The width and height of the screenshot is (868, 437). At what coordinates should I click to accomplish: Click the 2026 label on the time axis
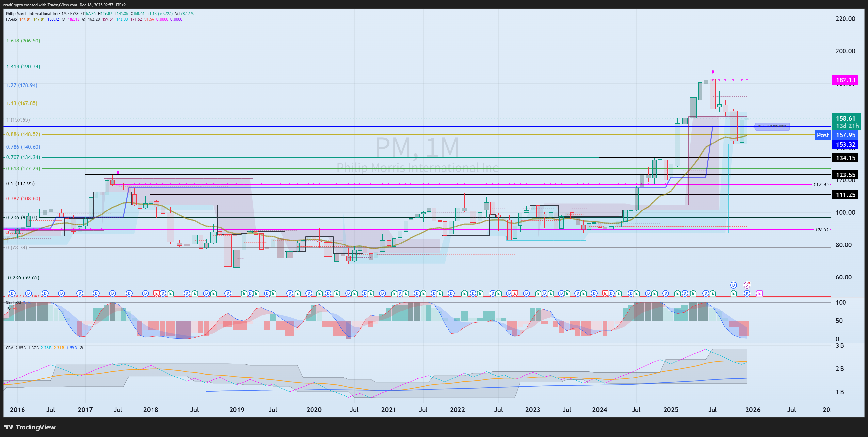pos(753,409)
